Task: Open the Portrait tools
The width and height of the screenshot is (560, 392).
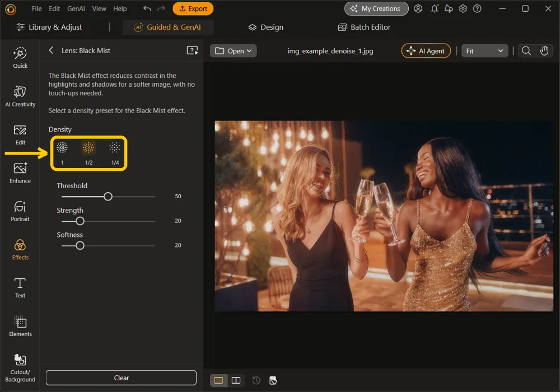Action: 20,211
